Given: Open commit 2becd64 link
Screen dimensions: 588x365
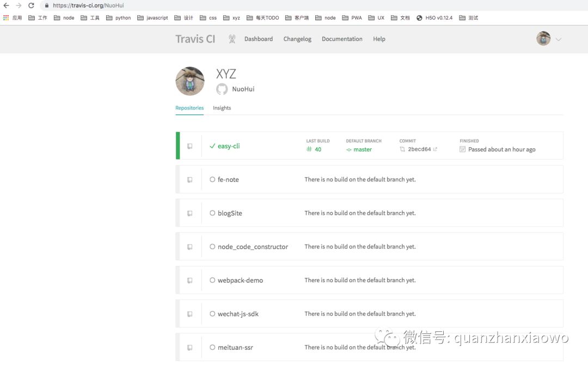Looking at the screenshot, I should point(419,149).
